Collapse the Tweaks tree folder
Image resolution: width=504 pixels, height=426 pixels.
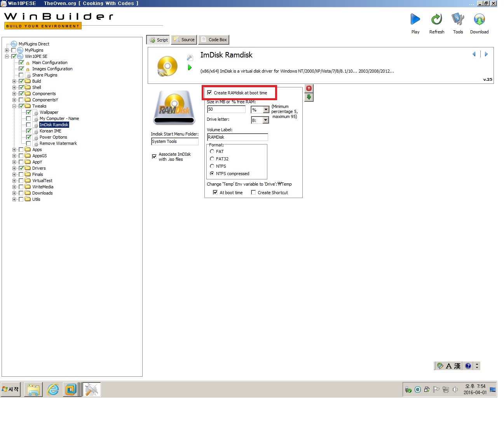pyautogui.click(x=14, y=106)
